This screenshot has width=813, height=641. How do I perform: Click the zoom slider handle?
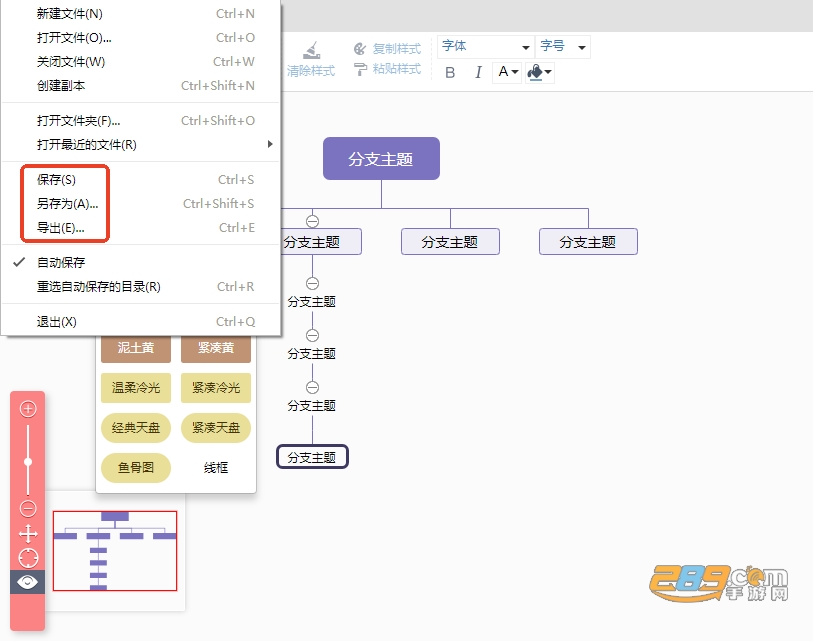(28, 462)
